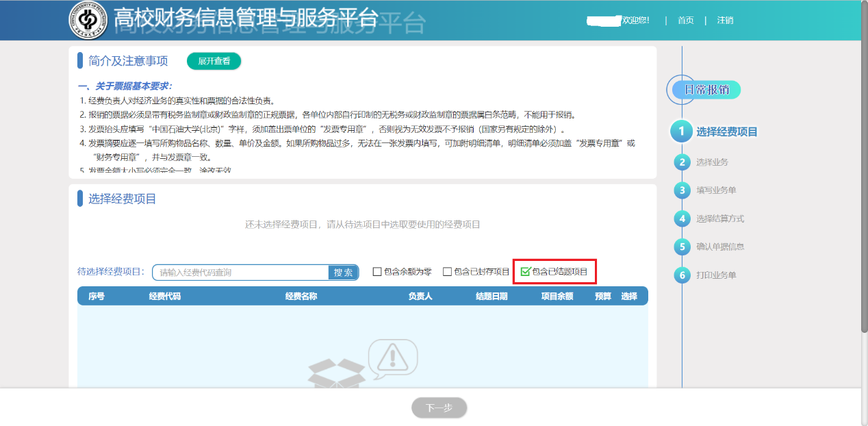Click step 6 circle icon for 打印业务单
This screenshot has height=426, width=868.
pos(681,275)
